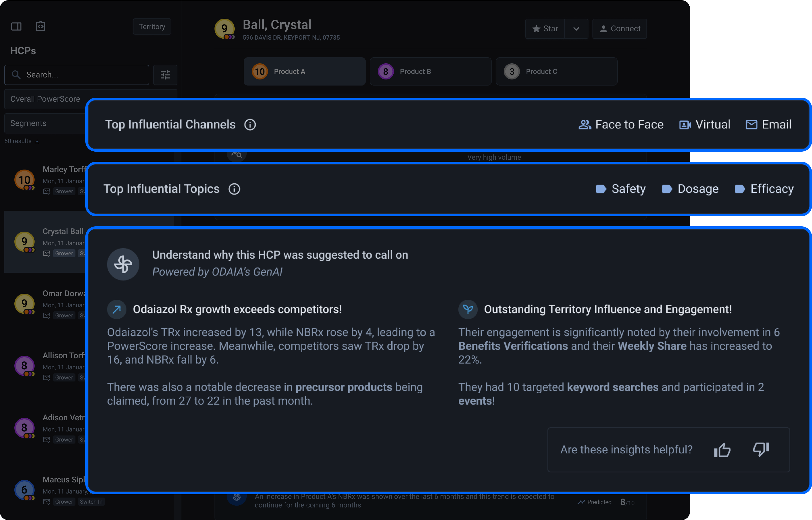Click the thumbs down icon
Screen dimensions: 812x520
pos(761,449)
